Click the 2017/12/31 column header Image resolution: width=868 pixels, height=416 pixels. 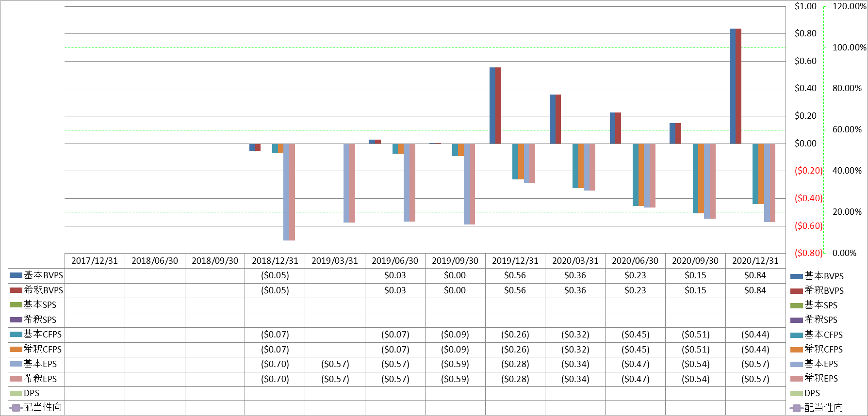(95, 260)
